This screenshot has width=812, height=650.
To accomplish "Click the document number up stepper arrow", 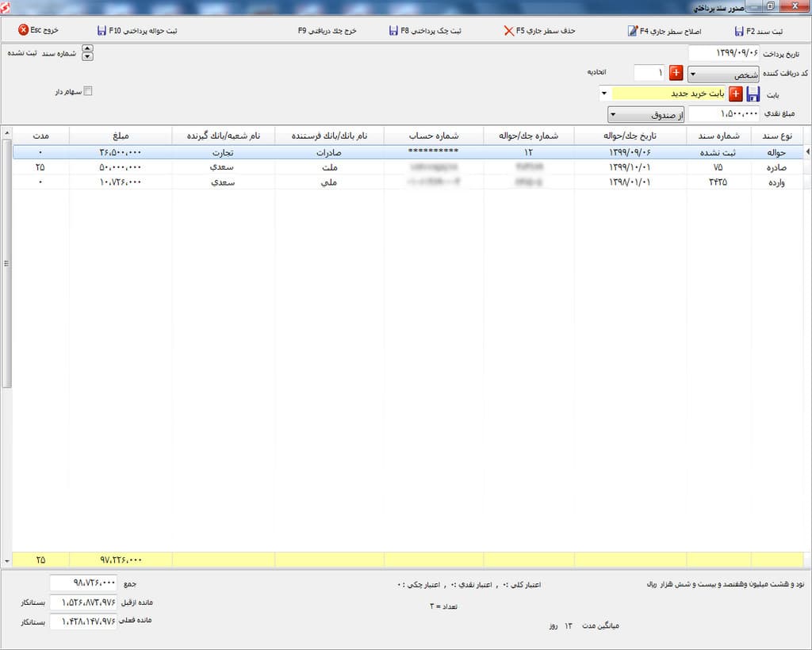I will pyautogui.click(x=87, y=49).
